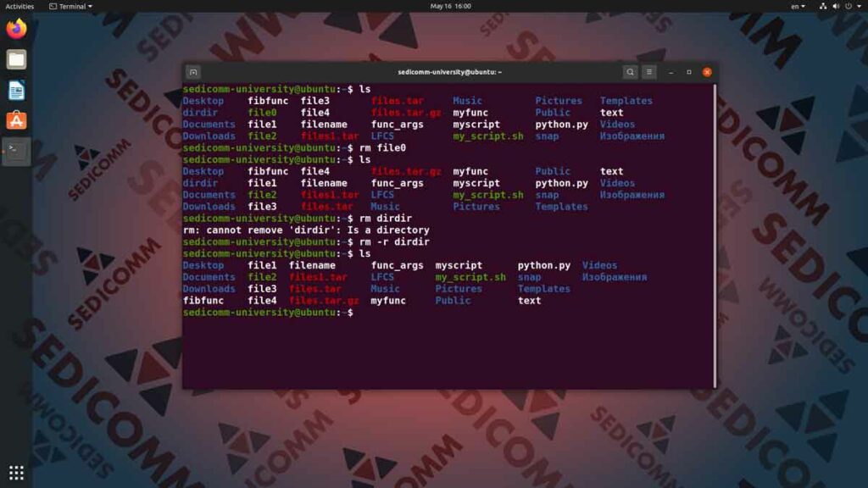Click the new tab icon in terminal titlebar
This screenshot has width=868, height=488.
coord(193,72)
